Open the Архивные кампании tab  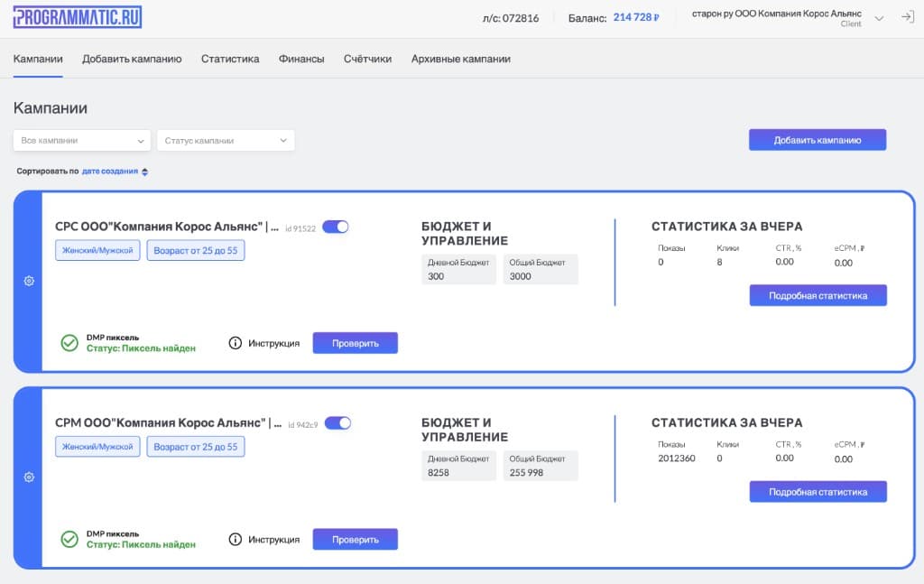[461, 59]
